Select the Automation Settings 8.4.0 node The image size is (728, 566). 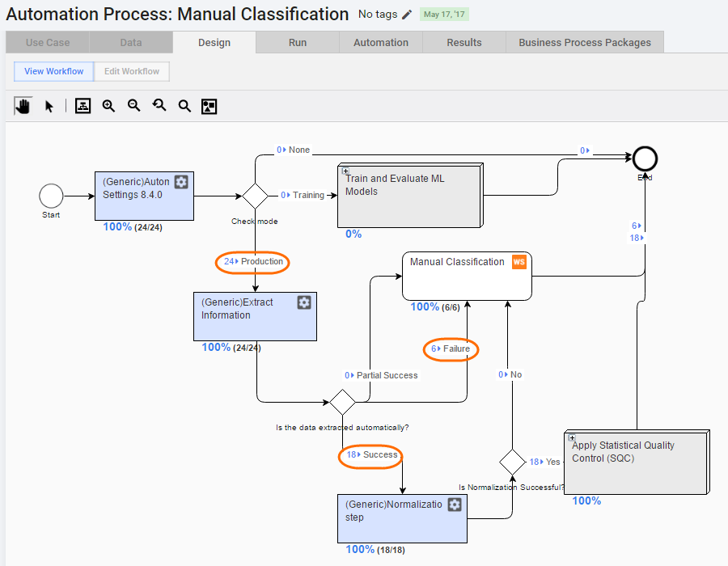[145, 196]
